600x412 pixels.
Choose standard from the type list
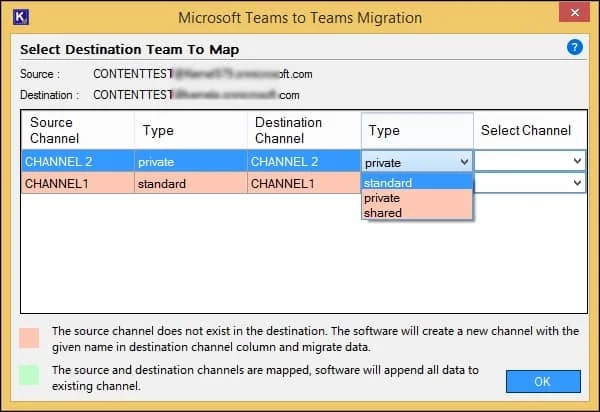pos(417,183)
